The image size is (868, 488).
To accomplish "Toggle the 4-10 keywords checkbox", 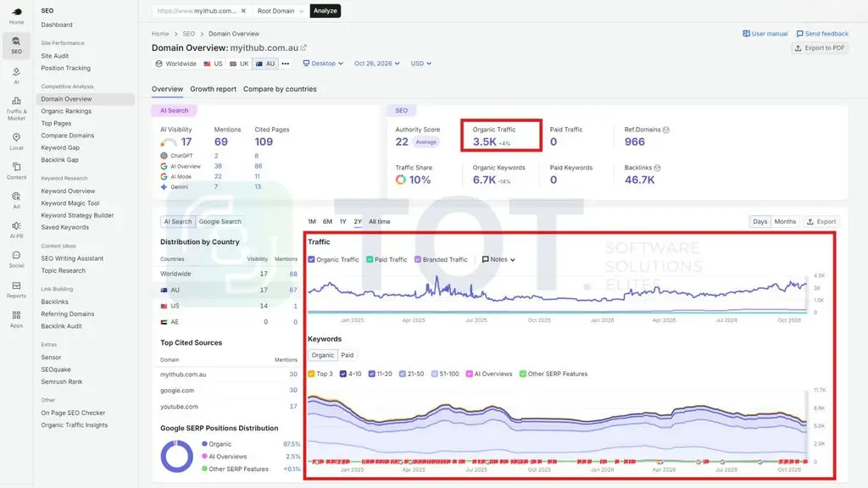I will coord(343,374).
